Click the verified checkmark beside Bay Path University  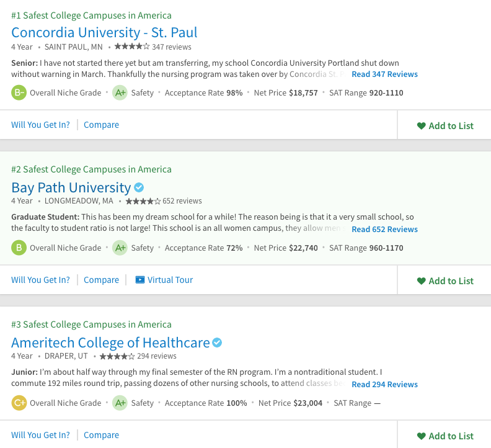(x=139, y=187)
